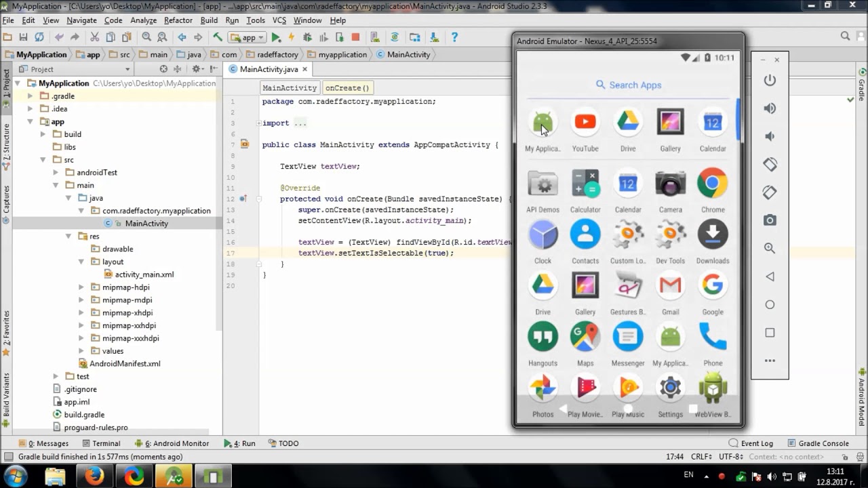
Task: Open the CRLF line separator selector
Action: pyautogui.click(x=701, y=457)
